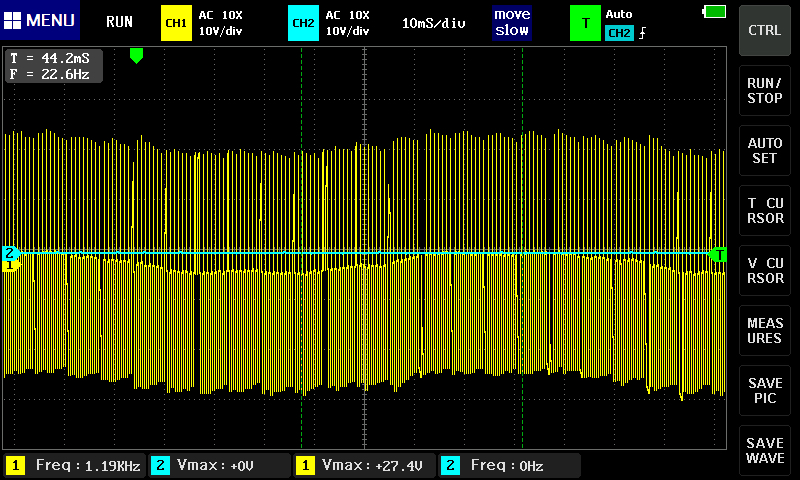Toggle the yellow CH1 channel button
Screen dimensions: 800x480
point(176,23)
